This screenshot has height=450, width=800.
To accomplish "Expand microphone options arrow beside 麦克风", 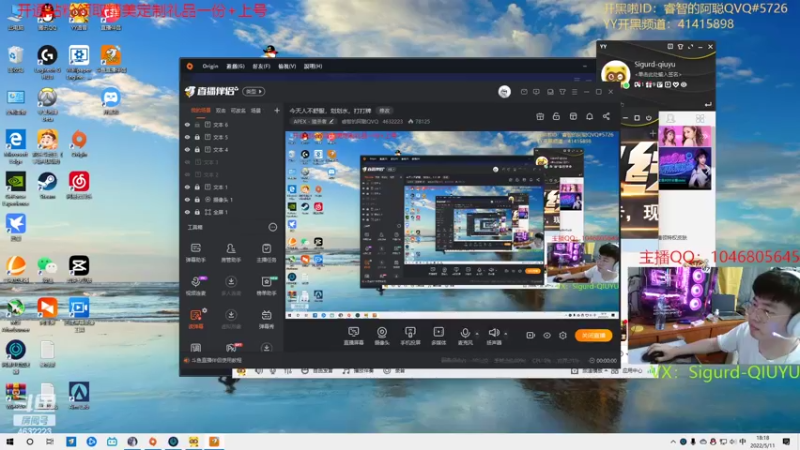I will tap(477, 334).
